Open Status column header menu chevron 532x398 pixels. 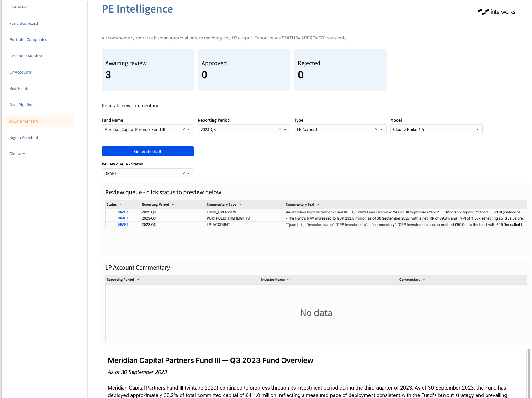point(120,204)
